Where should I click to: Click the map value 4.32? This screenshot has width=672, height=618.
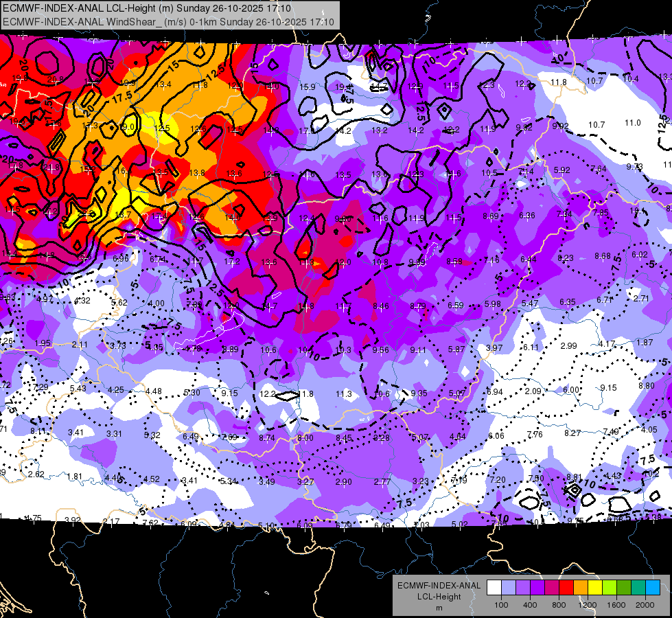click(x=82, y=301)
